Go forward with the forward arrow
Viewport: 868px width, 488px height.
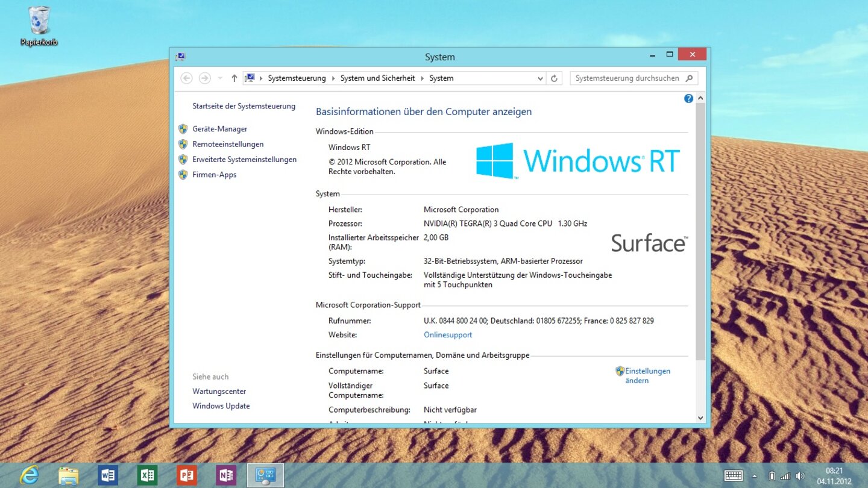tap(205, 78)
